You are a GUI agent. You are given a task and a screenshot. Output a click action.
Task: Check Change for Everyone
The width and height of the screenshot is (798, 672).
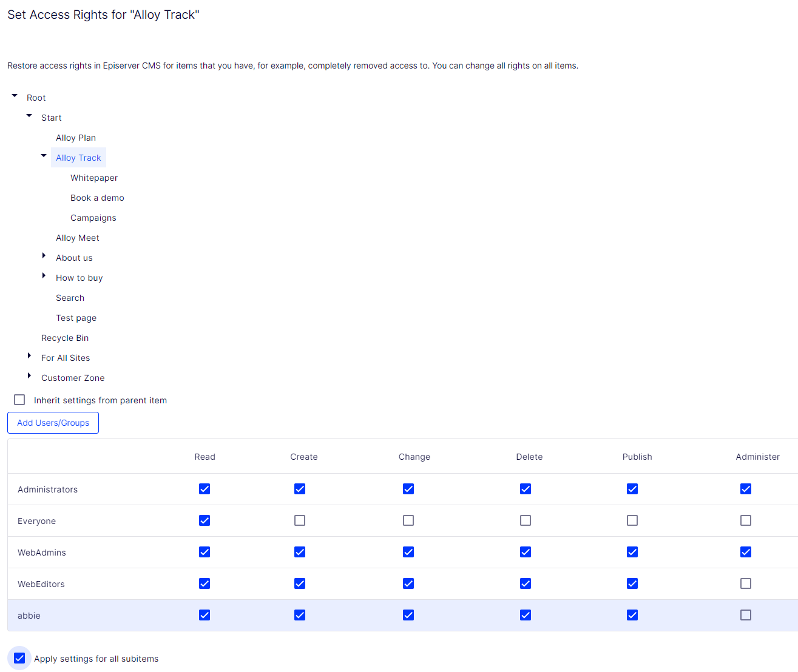coord(408,520)
